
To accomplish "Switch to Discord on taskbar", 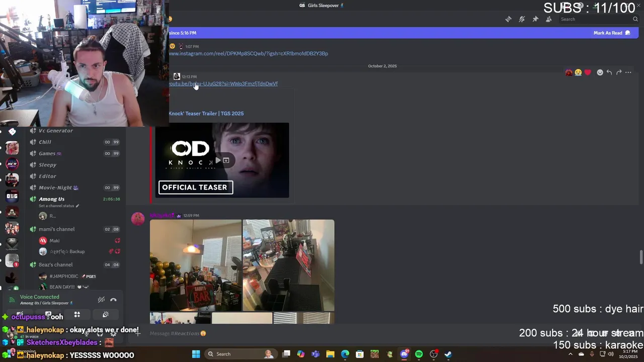I will 404,354.
